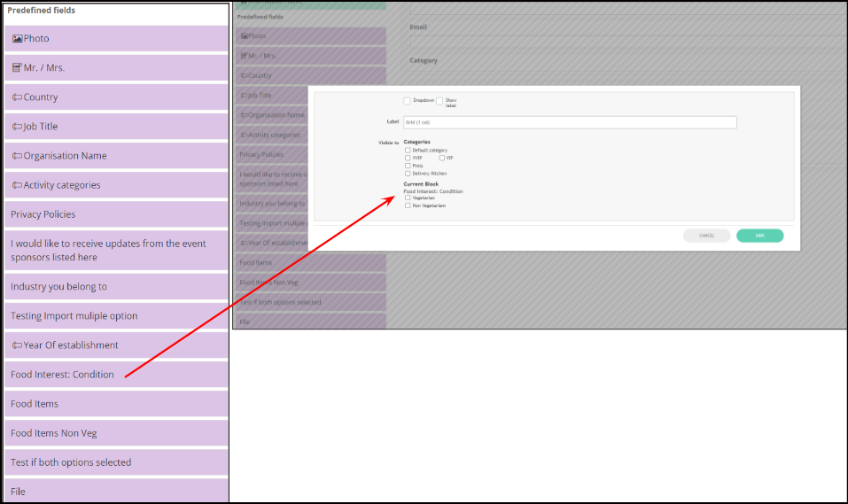Viewport: 848px width, 504px height.
Task: Click the Country tag icon in enlarged panel
Action: click(x=18, y=97)
